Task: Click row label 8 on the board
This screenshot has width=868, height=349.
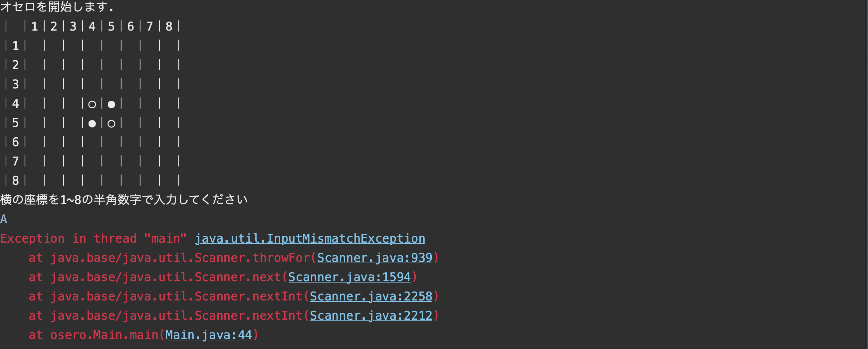Action: pos(16,180)
